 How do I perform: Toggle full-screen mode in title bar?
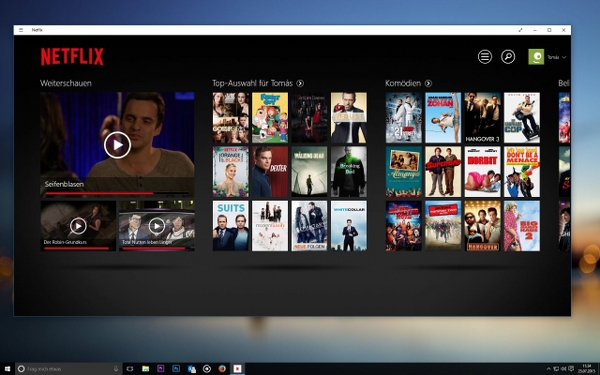(520, 30)
